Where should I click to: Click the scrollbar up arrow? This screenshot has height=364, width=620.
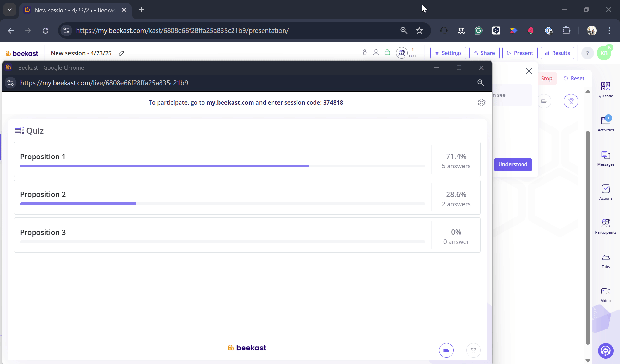tap(588, 92)
